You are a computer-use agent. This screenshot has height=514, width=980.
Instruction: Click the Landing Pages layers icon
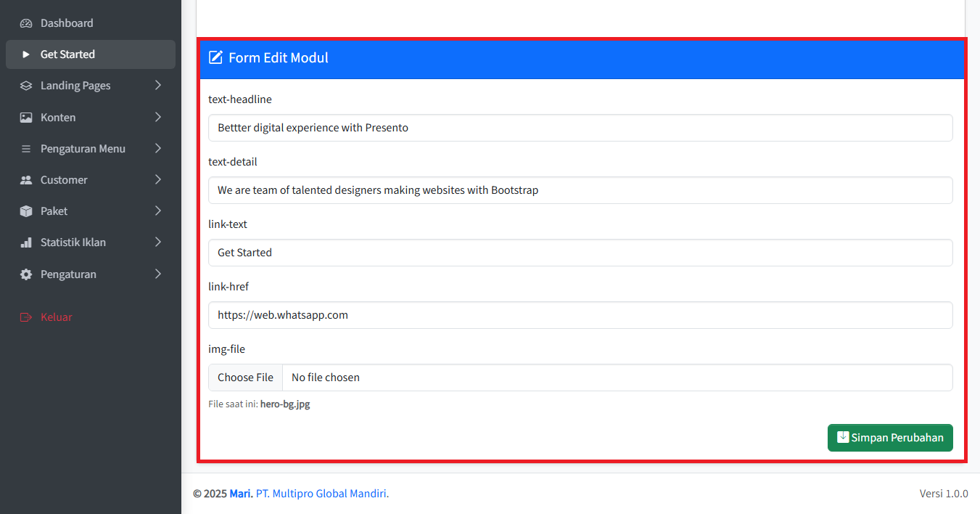pos(26,86)
